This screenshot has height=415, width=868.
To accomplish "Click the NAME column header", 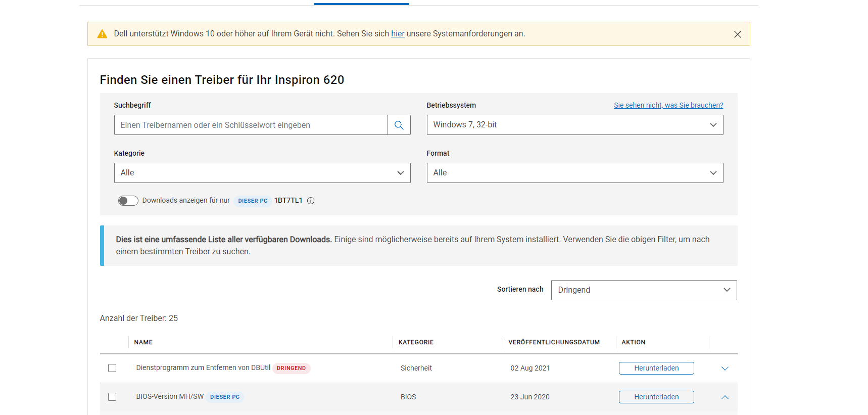I will click(x=143, y=342).
